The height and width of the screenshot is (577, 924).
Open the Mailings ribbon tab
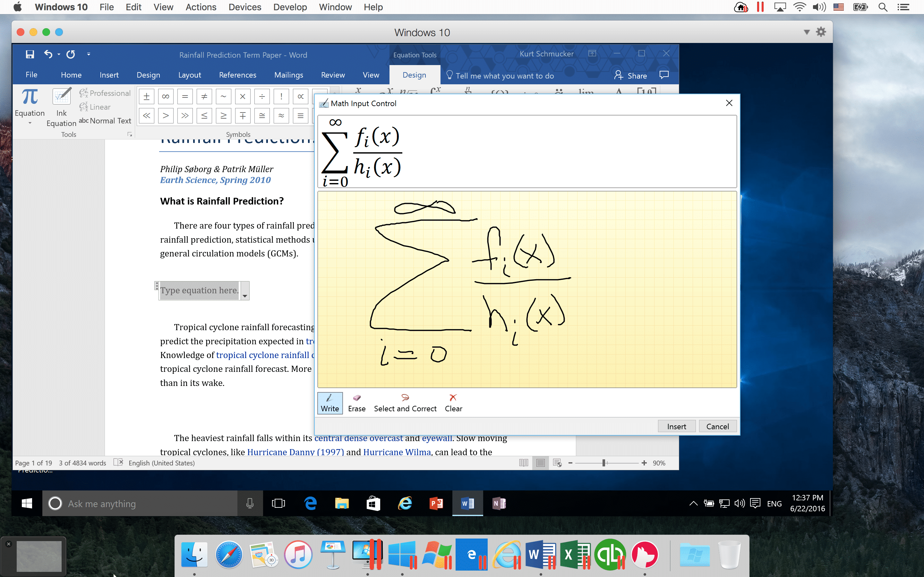(288, 75)
